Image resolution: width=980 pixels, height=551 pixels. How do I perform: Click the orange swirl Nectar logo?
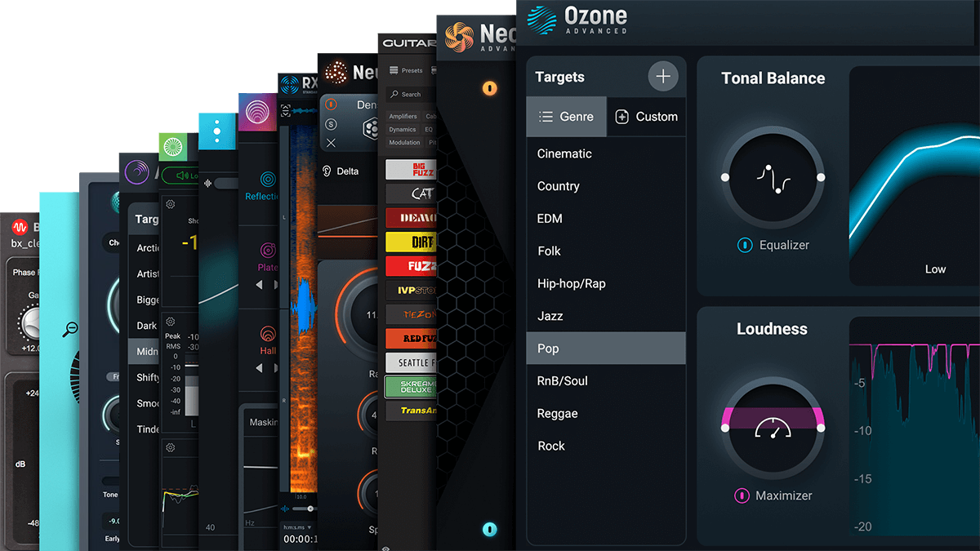[460, 36]
